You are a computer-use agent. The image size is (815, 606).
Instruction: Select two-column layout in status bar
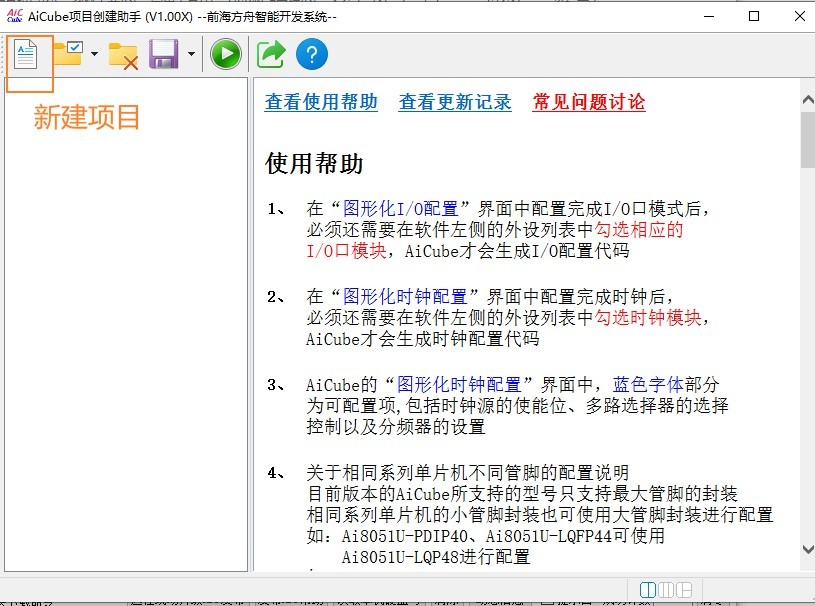[x=648, y=589]
